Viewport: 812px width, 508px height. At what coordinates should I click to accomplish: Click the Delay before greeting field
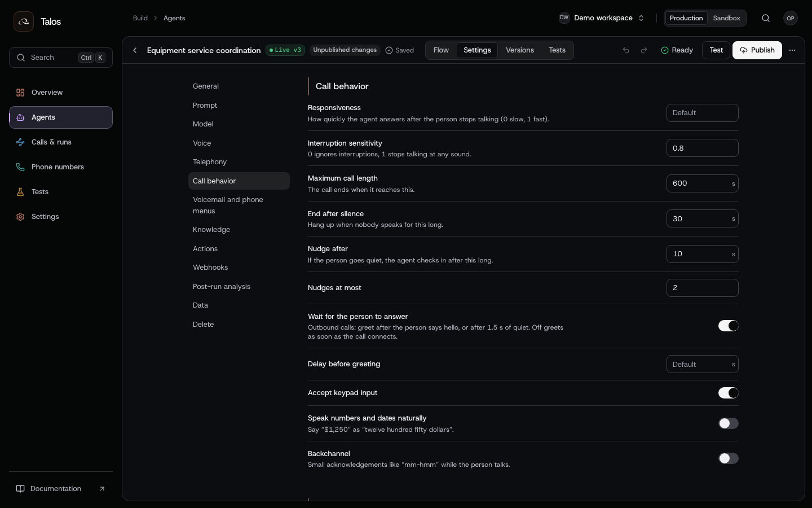point(702,365)
